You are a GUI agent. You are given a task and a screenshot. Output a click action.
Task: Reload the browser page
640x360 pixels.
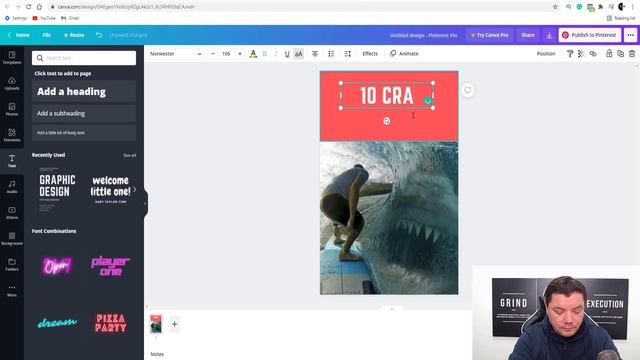28,7
